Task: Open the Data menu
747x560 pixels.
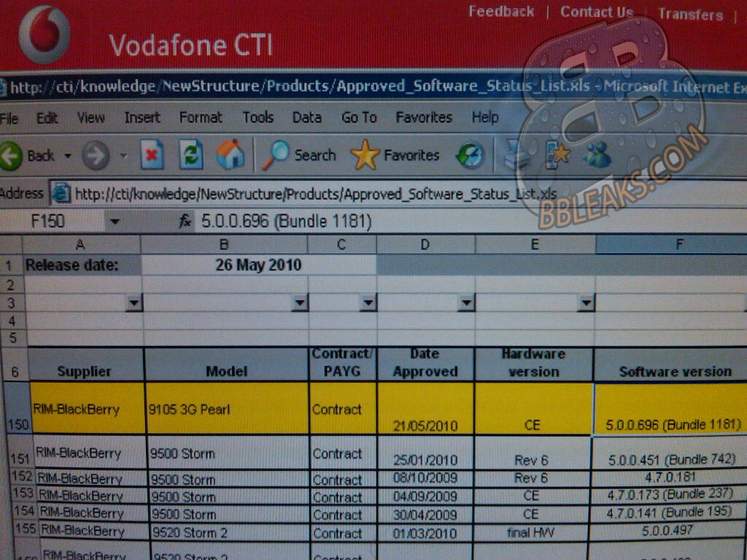Action: coord(307,117)
